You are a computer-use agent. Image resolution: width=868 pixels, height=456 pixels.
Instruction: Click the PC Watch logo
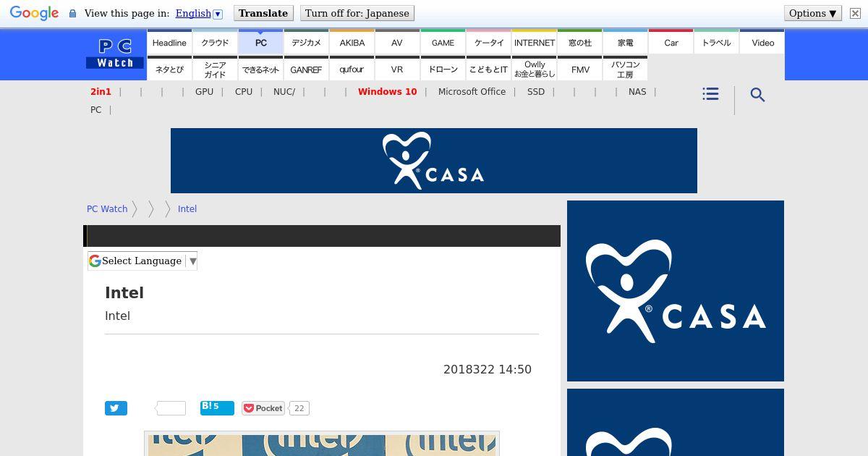(116, 54)
